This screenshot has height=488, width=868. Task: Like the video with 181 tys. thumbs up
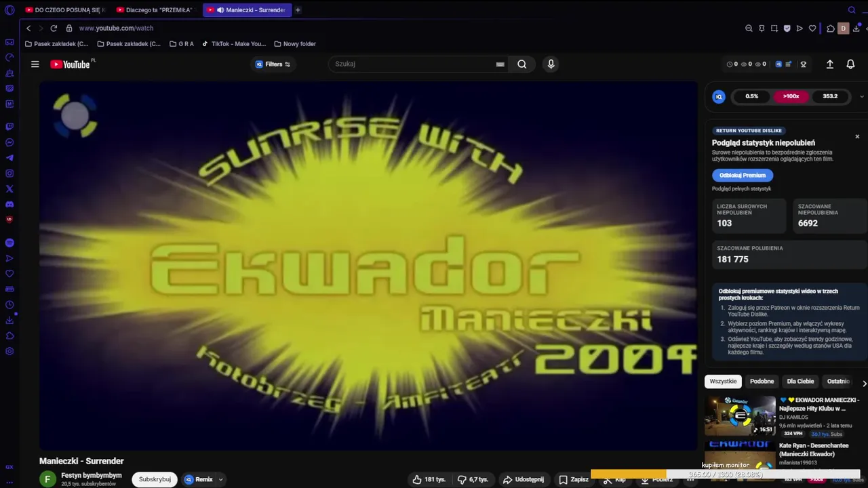(x=429, y=479)
